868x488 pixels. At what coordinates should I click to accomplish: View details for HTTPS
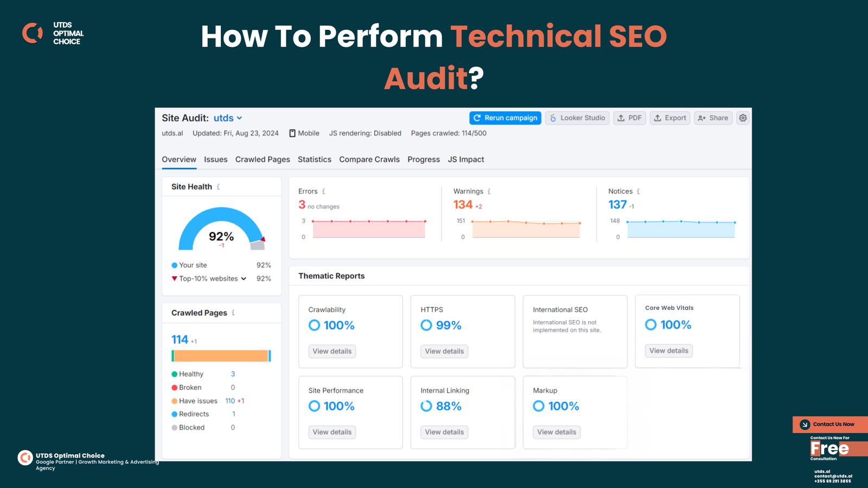pos(444,351)
